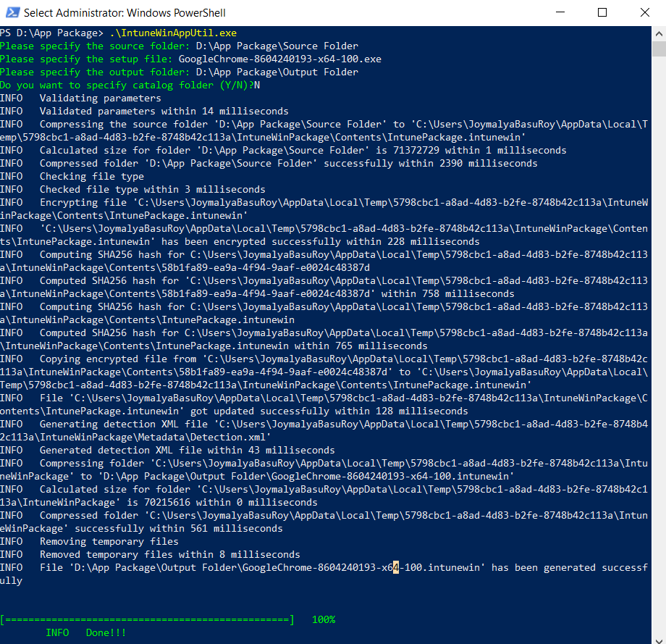666x644 pixels.
Task: Click 'Checked file type within 3 milliseconds' line
Action: (132, 190)
